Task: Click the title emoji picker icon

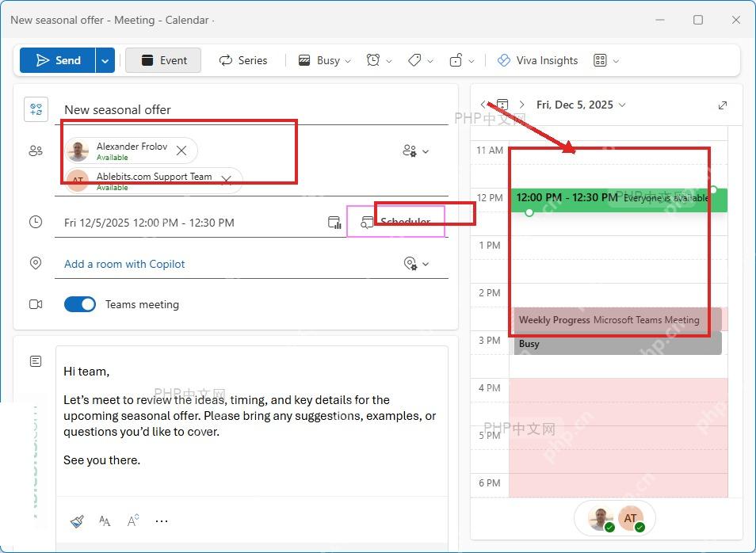Action: pyautogui.click(x=36, y=109)
